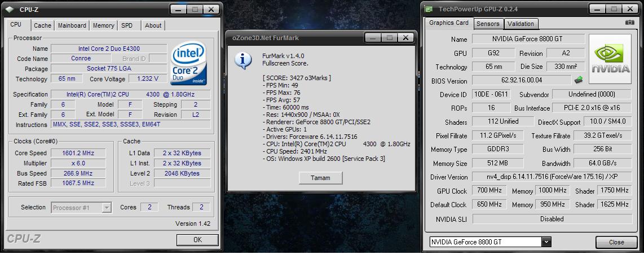
Task: Click the Core Speed value 1601.2 MHz
Action: 78,153
